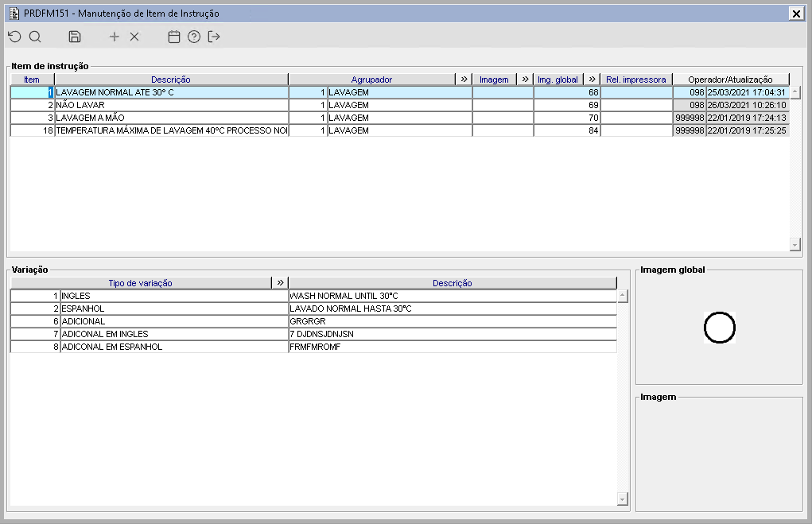Click the Img. global value 68

(566, 92)
